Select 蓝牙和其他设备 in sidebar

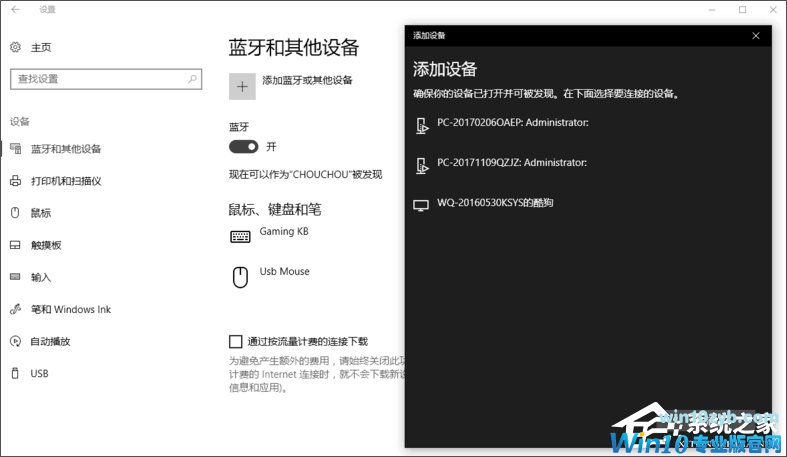66,149
